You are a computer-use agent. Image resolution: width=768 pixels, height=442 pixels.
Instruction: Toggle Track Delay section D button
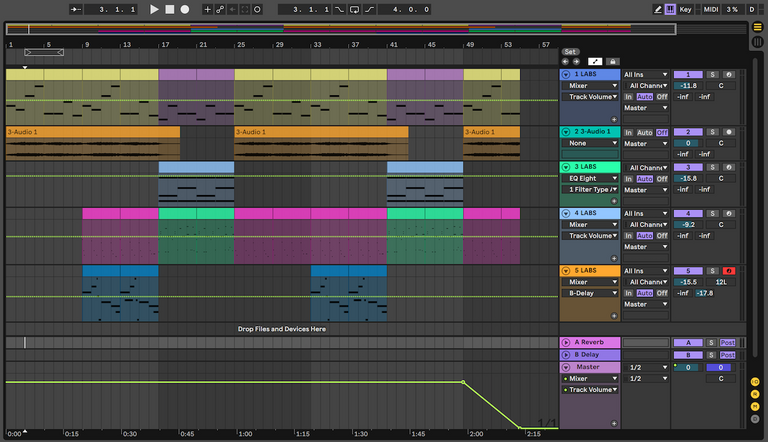point(755,419)
